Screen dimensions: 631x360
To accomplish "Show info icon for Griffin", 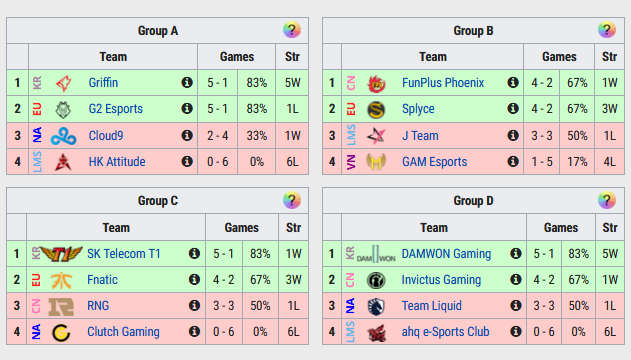I will 187,82.
